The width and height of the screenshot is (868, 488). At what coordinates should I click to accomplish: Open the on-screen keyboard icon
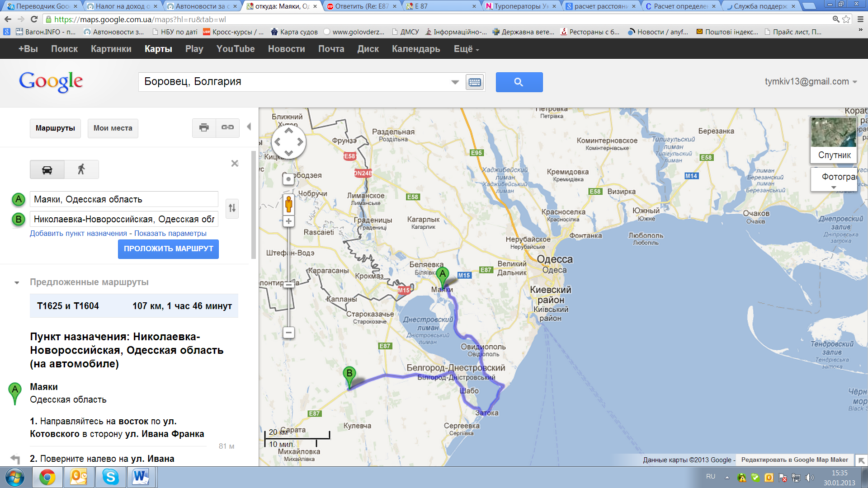tap(474, 82)
